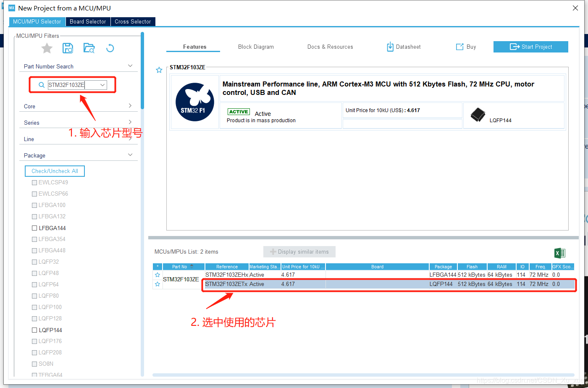Sort by Unit Price for 10kU column header

[x=303, y=267]
